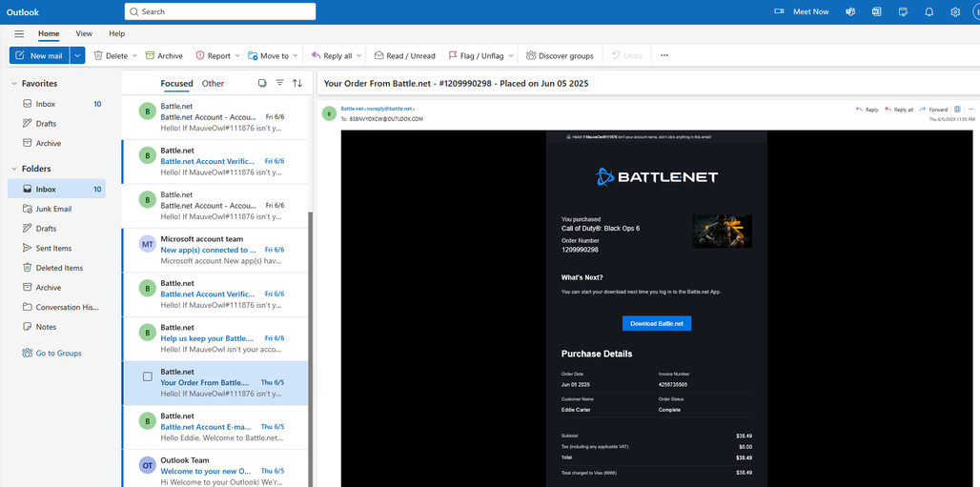Open the Microsoft account team email
Screen dimensions: 980x487
(215, 250)
